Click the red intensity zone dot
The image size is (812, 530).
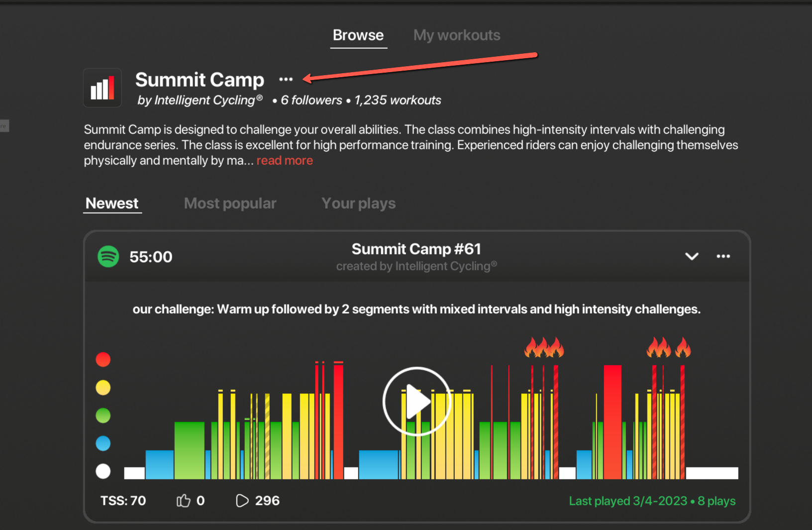point(103,359)
